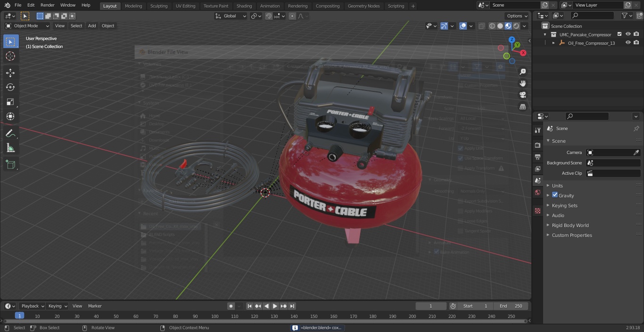This screenshot has height=332, width=644.
Task: Open the Keying dropdown in timeline
Action: click(58, 306)
